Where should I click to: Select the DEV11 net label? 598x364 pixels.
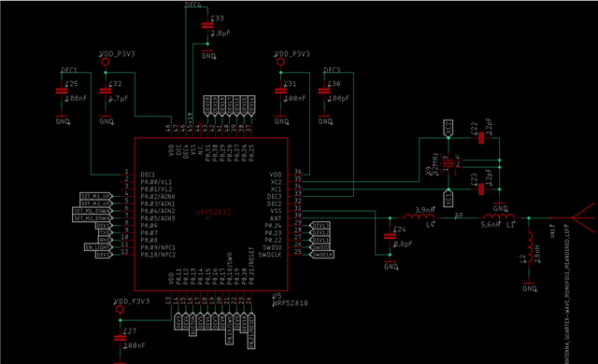[x=320, y=240]
